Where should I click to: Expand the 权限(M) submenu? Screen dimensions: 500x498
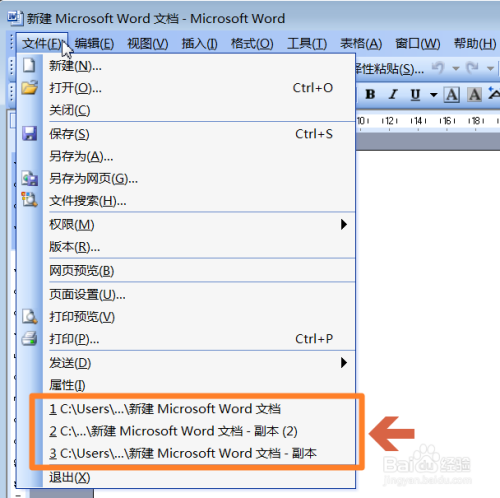[x=186, y=225]
